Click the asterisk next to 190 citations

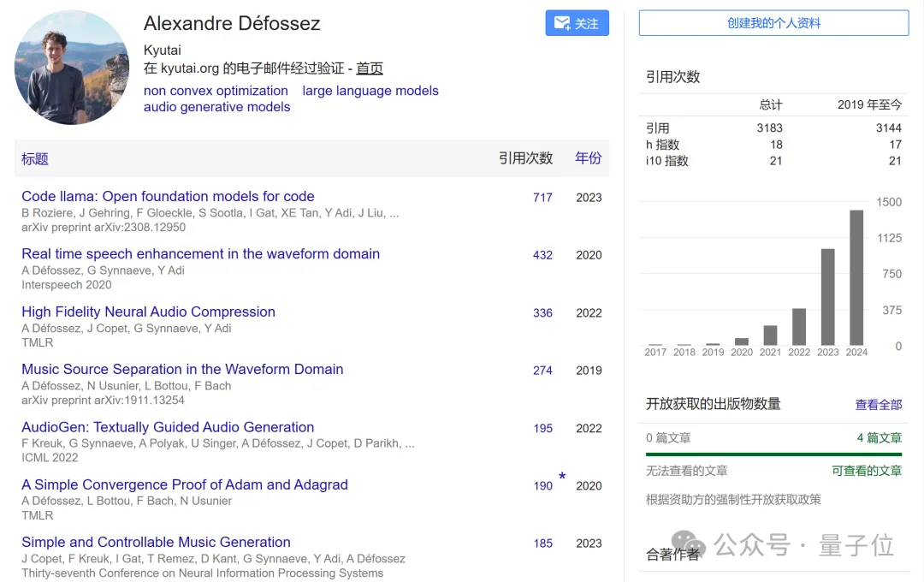point(562,476)
